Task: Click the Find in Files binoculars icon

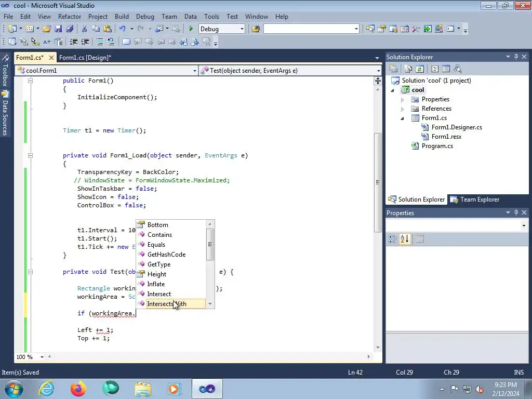Action: click(256, 29)
